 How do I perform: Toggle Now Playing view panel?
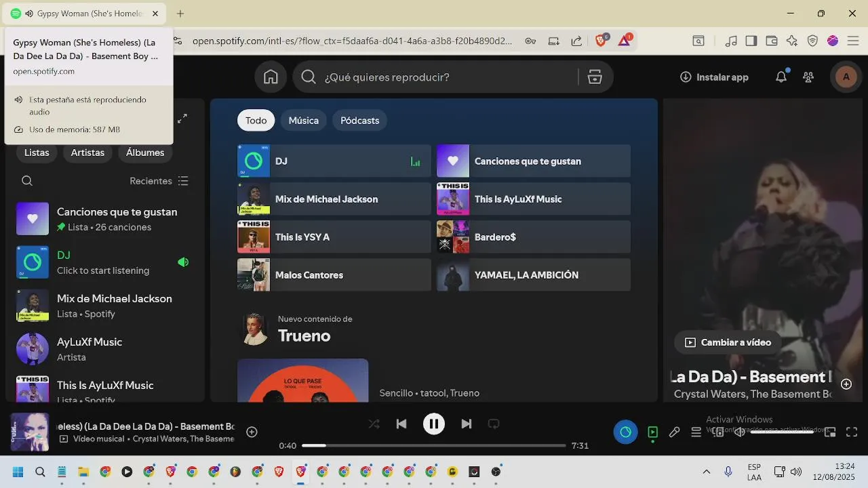click(x=652, y=432)
